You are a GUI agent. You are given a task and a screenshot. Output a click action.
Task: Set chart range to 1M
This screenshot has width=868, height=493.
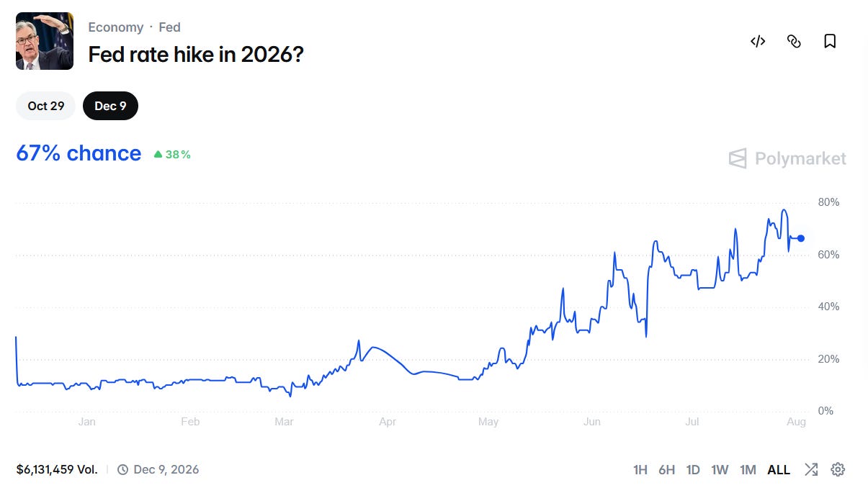click(x=748, y=470)
